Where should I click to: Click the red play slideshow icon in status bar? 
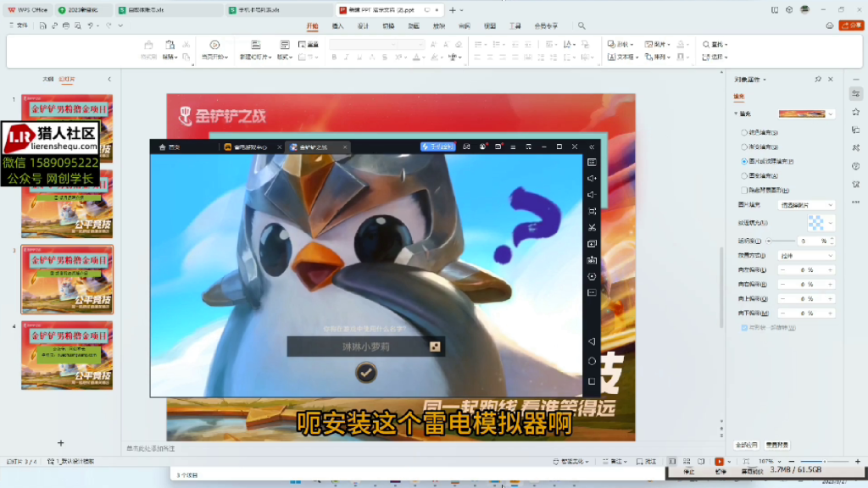(719, 462)
